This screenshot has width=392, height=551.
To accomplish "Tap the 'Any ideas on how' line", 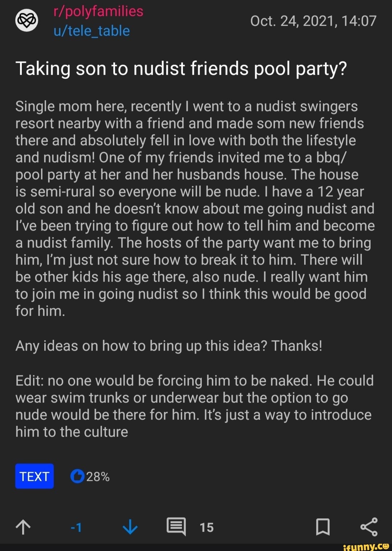I will 169,346.
